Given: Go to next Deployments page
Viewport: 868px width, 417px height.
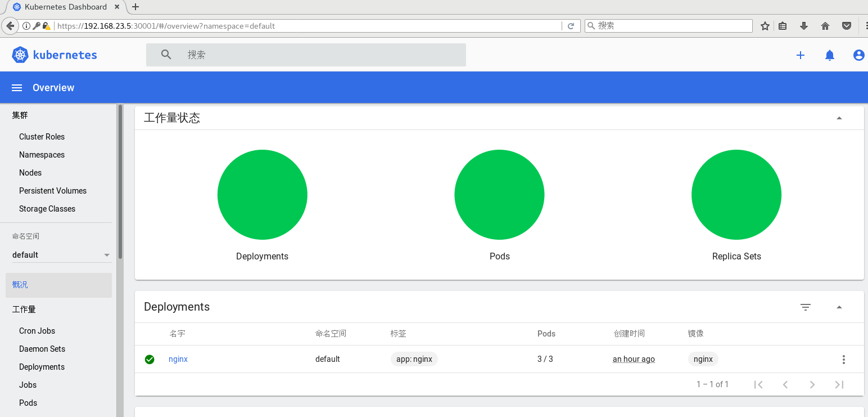Looking at the screenshot, I should click(812, 384).
